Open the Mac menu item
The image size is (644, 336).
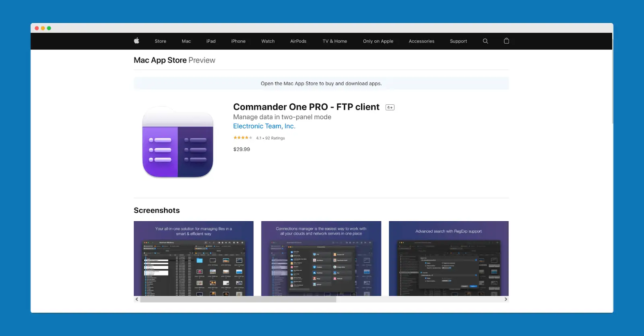[x=186, y=41]
